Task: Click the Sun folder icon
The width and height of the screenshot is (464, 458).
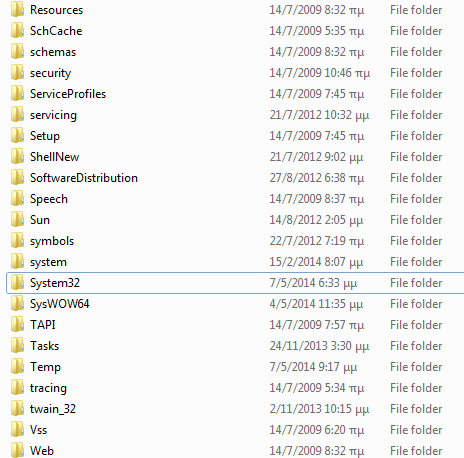Action: point(17,220)
